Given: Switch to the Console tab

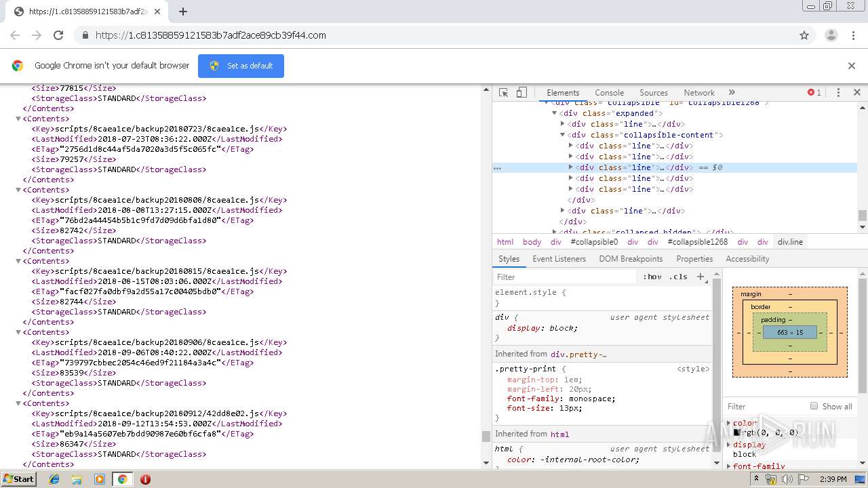Looking at the screenshot, I should click(609, 93).
